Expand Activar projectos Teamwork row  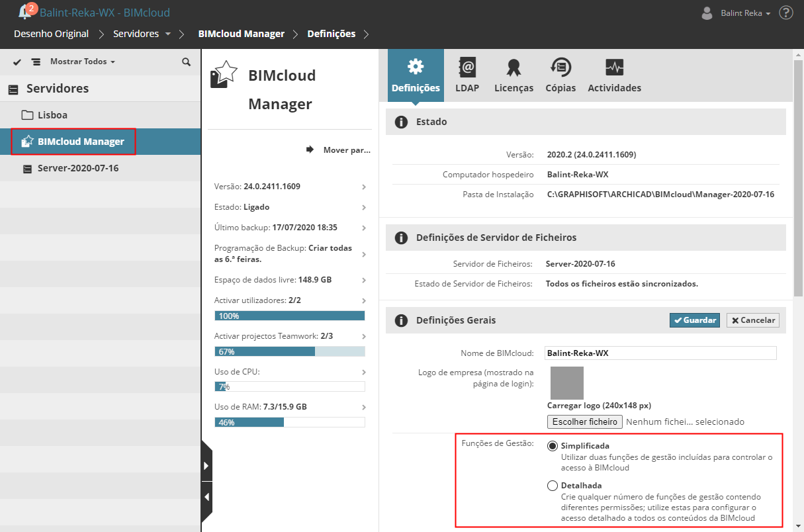[x=364, y=336]
